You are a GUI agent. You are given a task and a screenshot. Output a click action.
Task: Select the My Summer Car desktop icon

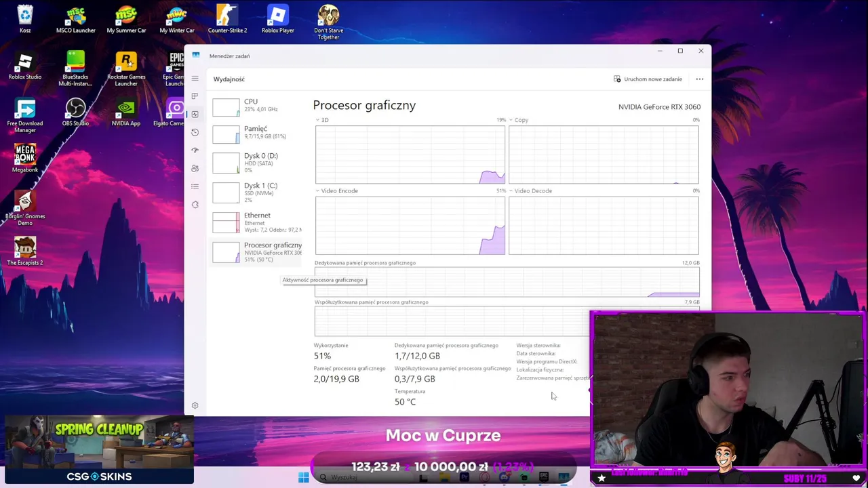[126, 19]
